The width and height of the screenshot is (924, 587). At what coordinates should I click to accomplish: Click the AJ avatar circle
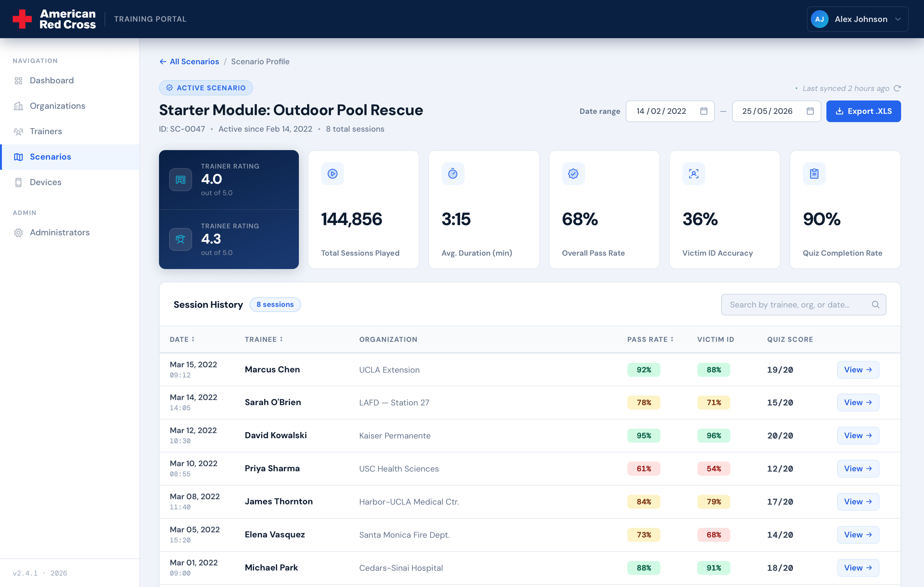[819, 19]
